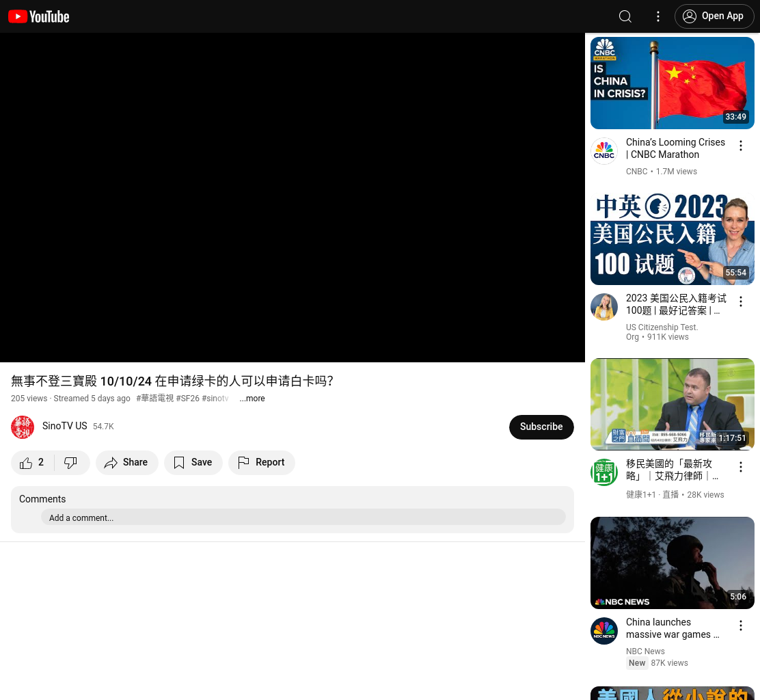
Task: Open options for China launches war games
Action: click(x=741, y=625)
